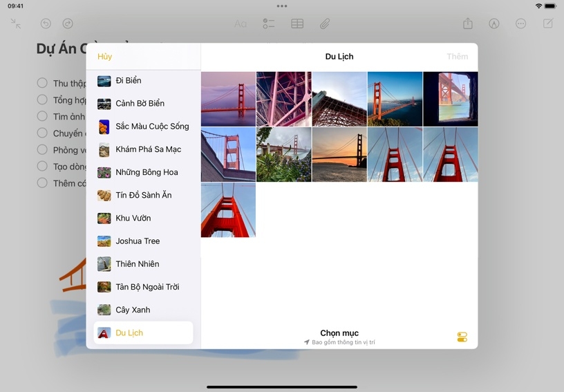Tap the "Hủy" cancel button
Image resolution: width=564 pixels, height=392 pixels.
[x=104, y=57]
